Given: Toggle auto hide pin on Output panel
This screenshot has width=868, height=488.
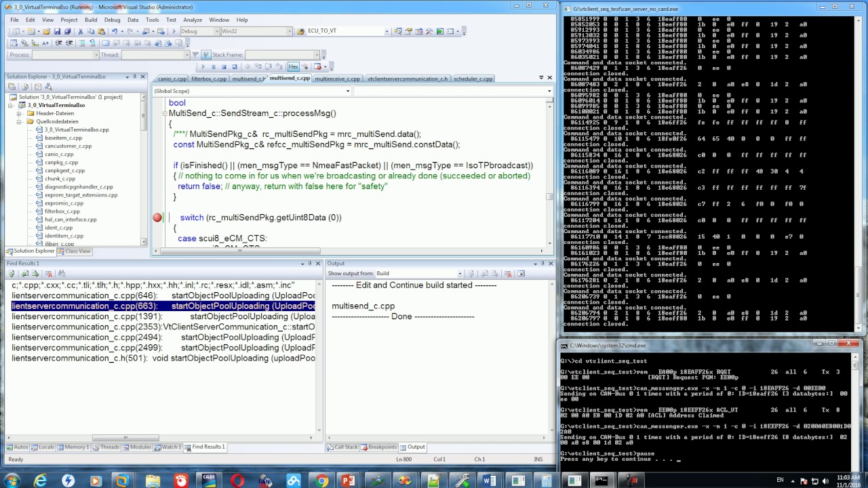Looking at the screenshot, I should click(x=542, y=264).
